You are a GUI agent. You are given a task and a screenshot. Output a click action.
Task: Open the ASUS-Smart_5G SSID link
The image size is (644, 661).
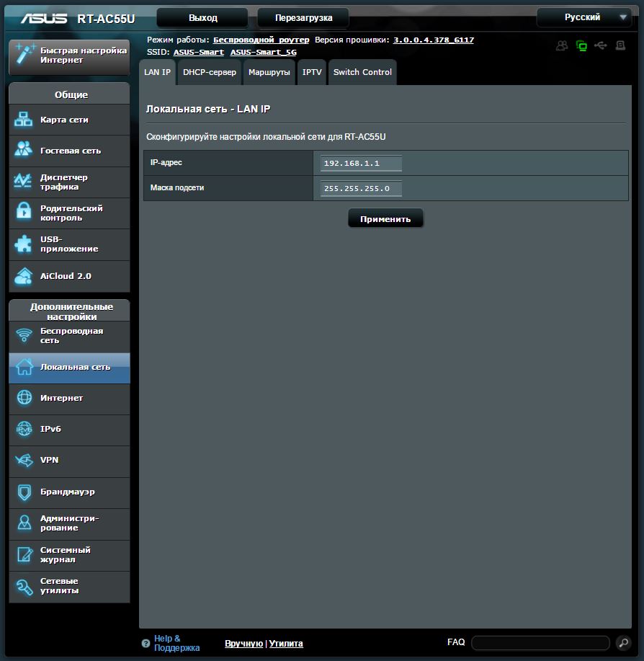tap(263, 53)
